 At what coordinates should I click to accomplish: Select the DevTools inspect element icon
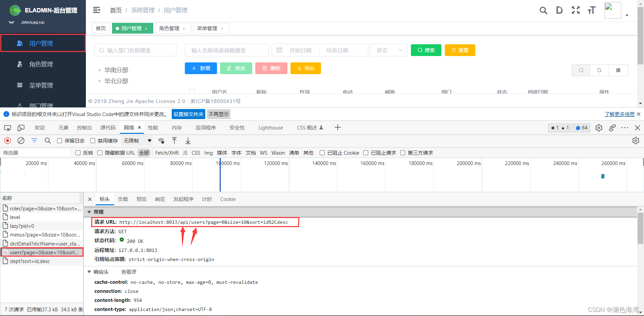(x=7, y=128)
